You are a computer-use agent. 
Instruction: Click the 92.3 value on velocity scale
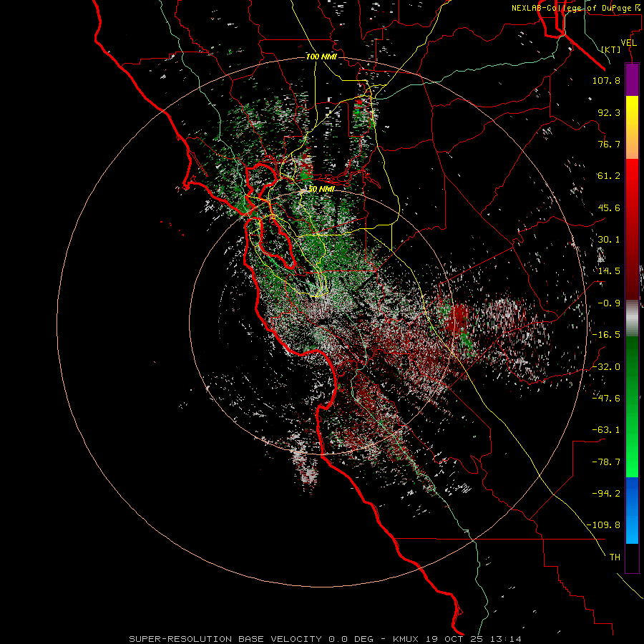(x=609, y=112)
